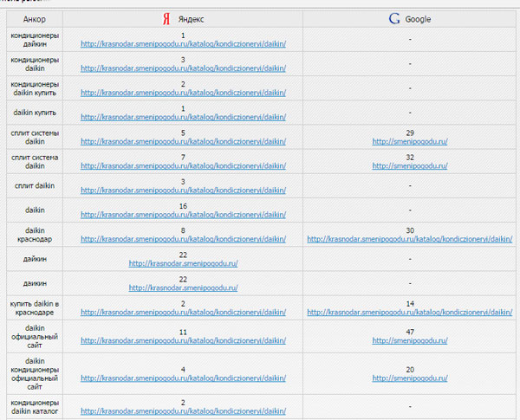
Task: Open Yandex link for дайкин anchor row
Action: [x=183, y=262]
